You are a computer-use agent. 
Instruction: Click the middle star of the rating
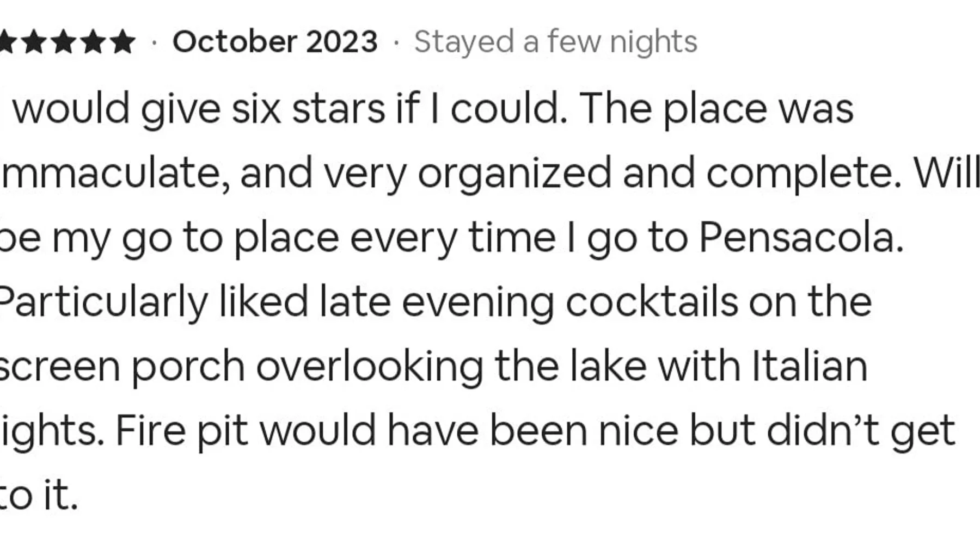click(64, 42)
